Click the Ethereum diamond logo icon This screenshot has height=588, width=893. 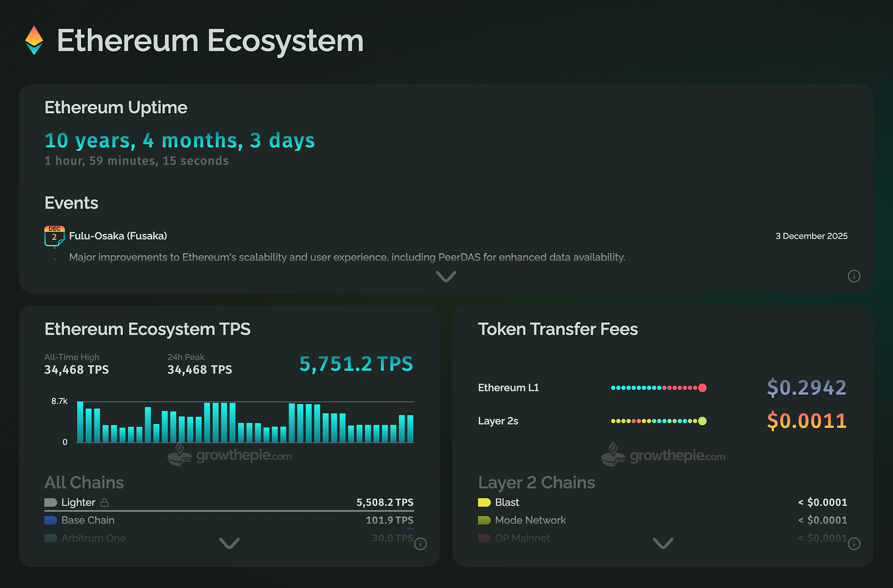point(34,40)
